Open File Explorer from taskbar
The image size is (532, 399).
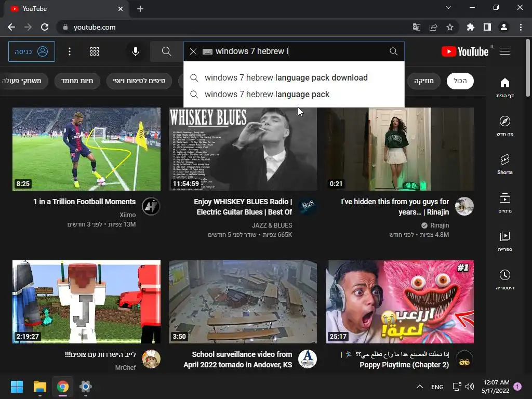39,387
